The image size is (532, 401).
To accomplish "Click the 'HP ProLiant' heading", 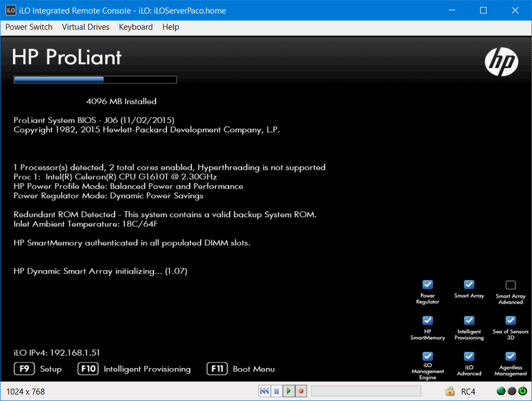I will [67, 57].
